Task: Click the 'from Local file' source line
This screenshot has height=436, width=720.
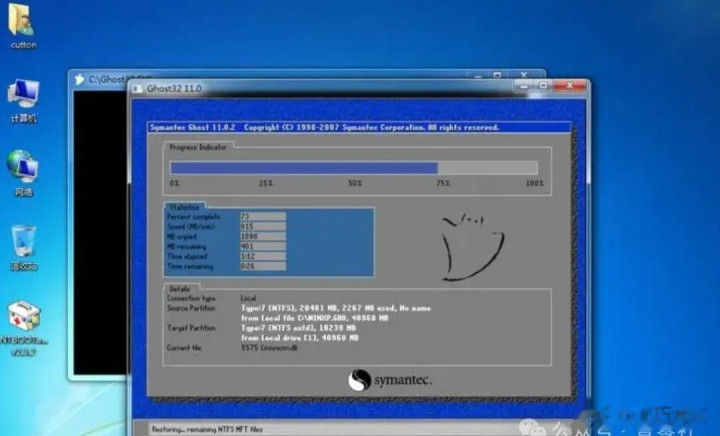Action: click(315, 318)
